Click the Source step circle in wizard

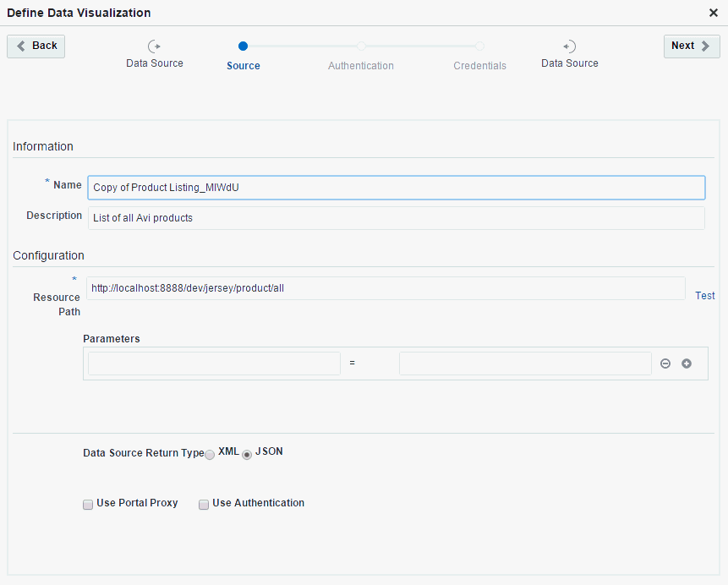[244, 46]
